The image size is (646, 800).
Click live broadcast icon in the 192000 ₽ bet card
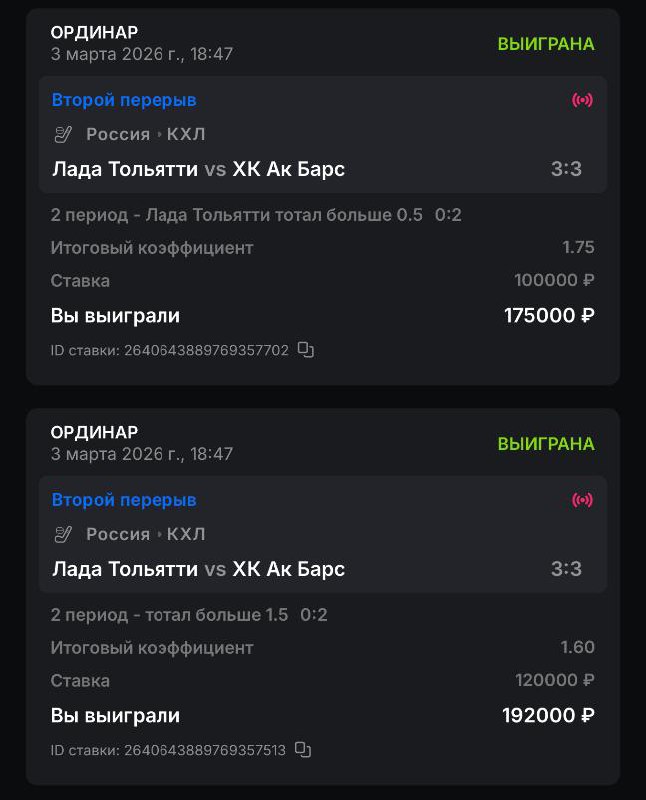582,500
